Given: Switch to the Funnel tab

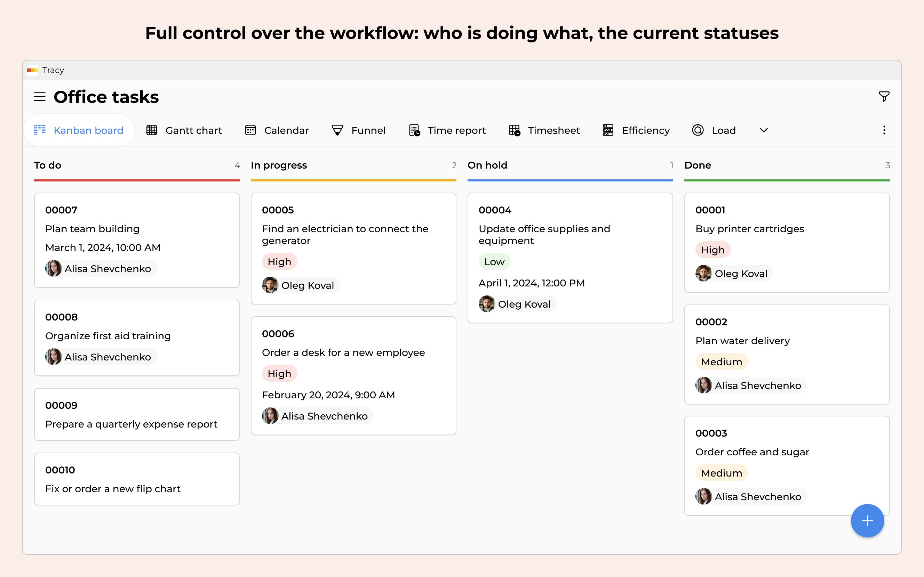Looking at the screenshot, I should (368, 130).
